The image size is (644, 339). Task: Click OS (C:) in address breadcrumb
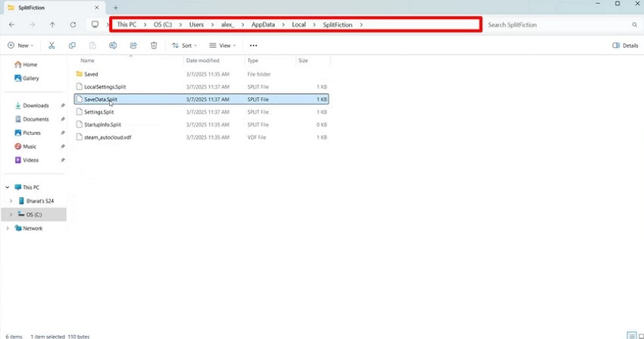(x=163, y=25)
